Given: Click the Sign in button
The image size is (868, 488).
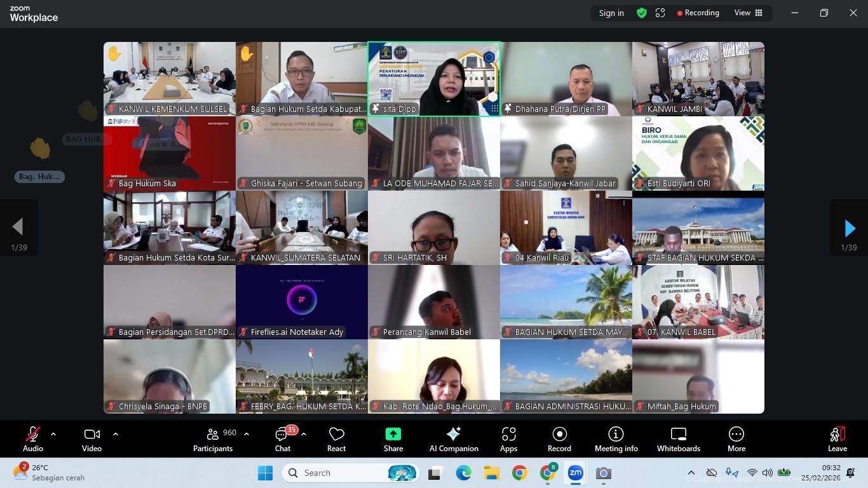Looking at the screenshot, I should point(611,13).
